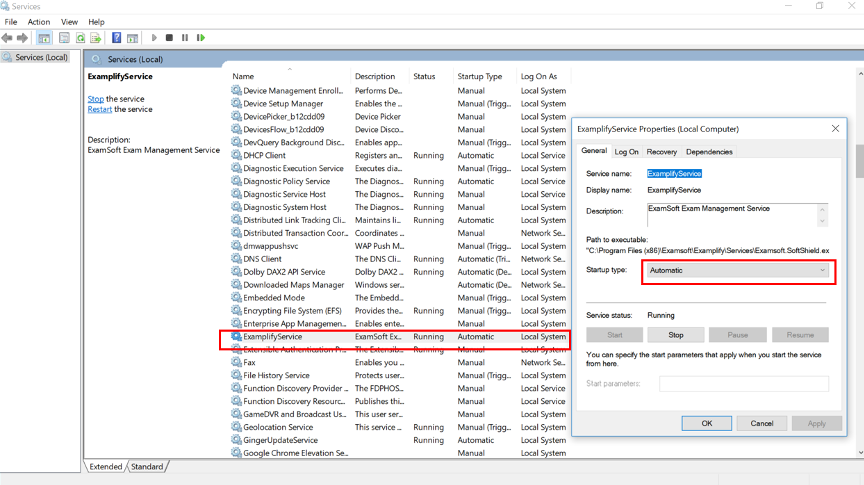Screen dimensions: 864x485
Task: Sort by the Name column header
Action: (289, 76)
